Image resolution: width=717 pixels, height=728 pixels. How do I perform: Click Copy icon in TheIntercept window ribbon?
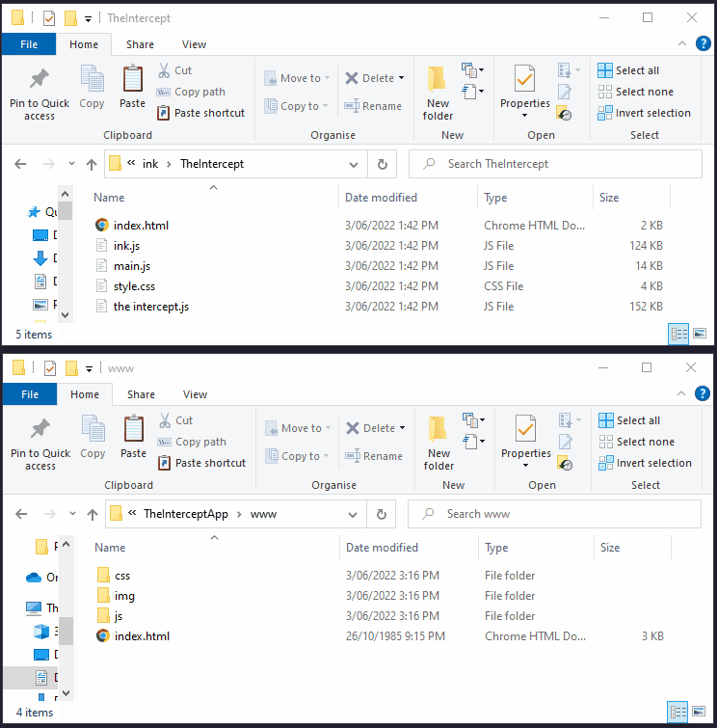tap(92, 88)
